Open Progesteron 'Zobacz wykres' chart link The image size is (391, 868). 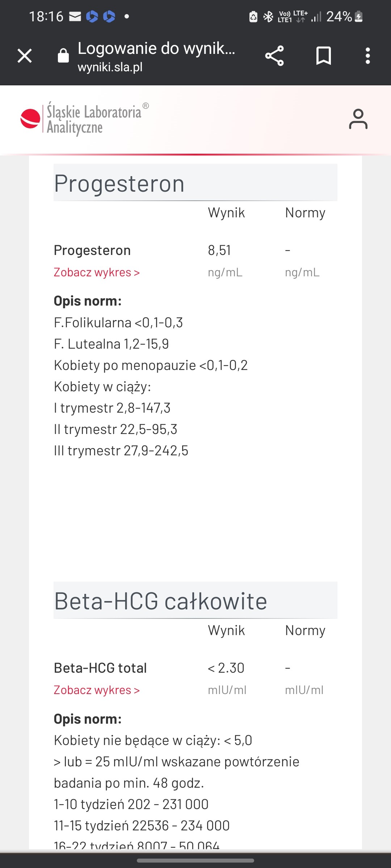tap(97, 272)
